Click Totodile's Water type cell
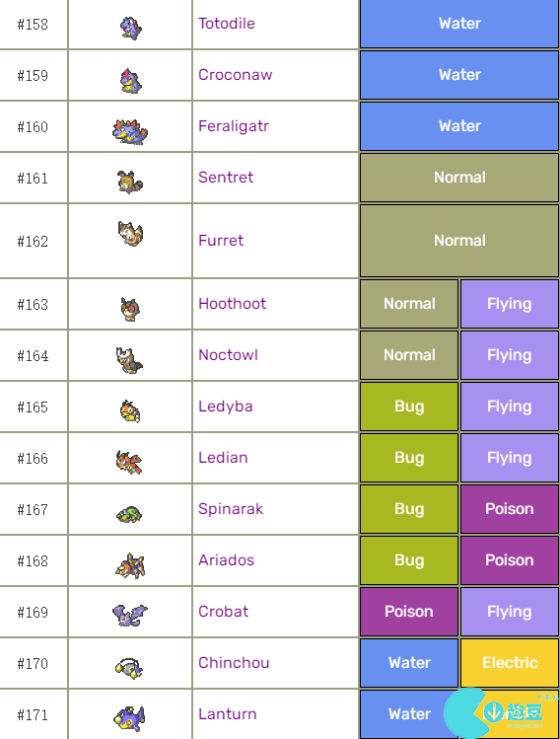The height and width of the screenshot is (739, 560). click(459, 24)
